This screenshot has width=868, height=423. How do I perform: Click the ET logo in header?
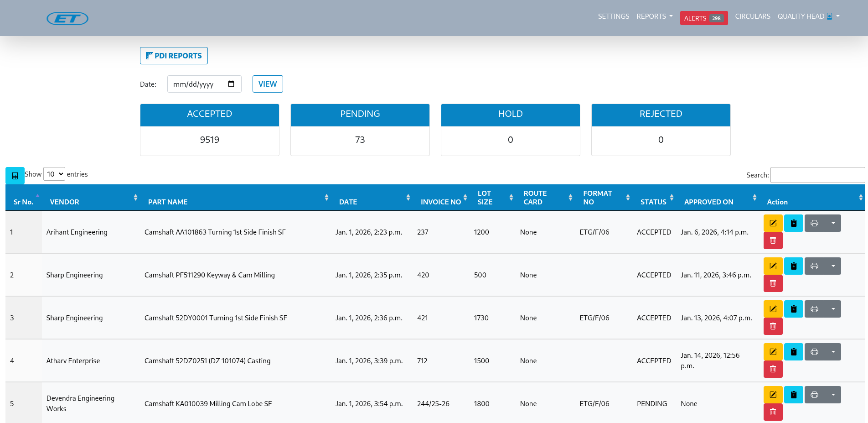(67, 18)
